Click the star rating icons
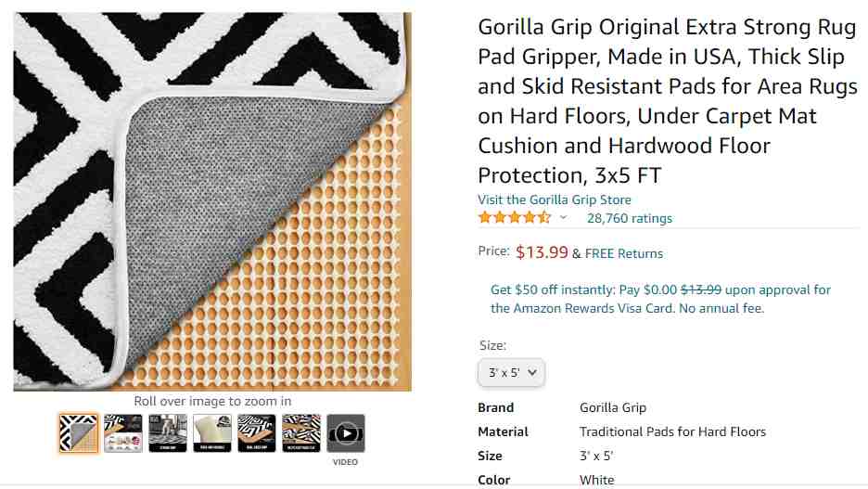The width and height of the screenshot is (868, 489). click(x=515, y=217)
